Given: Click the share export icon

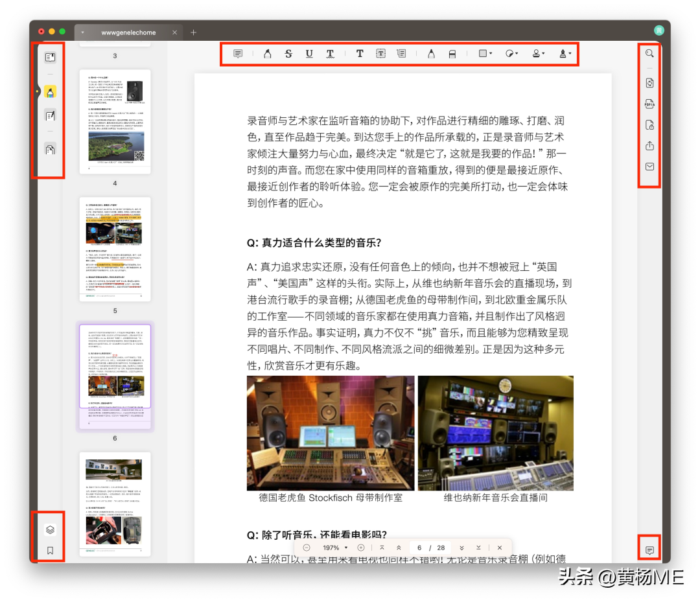Looking at the screenshot, I should click(x=649, y=146).
